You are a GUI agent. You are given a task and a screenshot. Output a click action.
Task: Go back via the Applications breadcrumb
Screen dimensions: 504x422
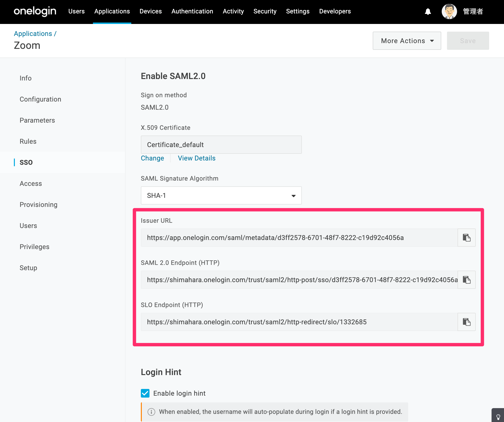33,34
